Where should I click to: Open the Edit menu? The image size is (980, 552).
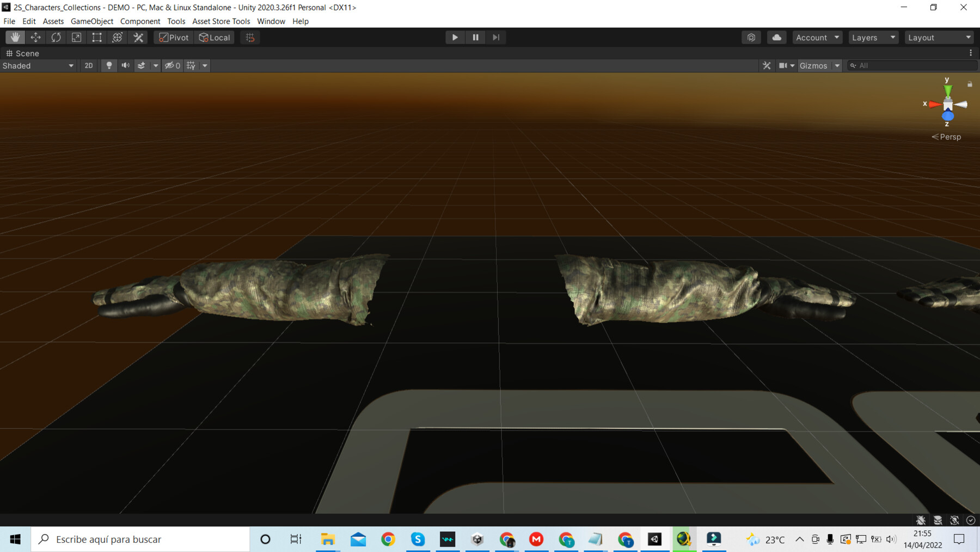pyautogui.click(x=29, y=21)
